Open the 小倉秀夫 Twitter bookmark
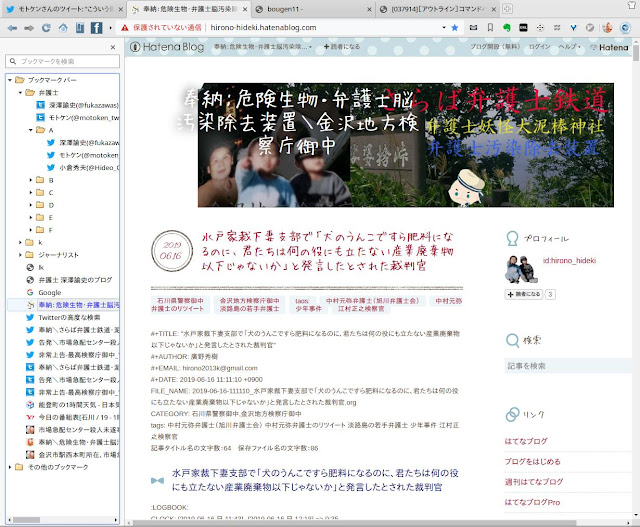 [83, 168]
